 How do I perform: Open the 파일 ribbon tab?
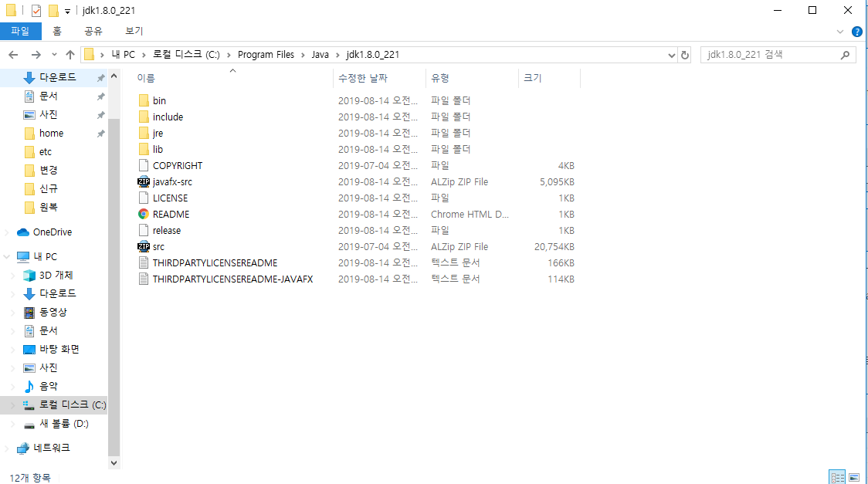point(21,31)
